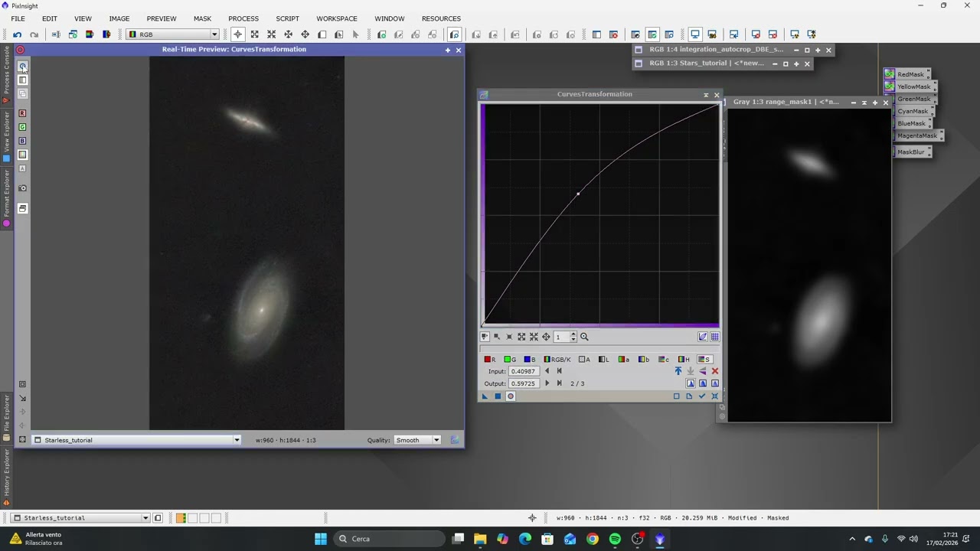Click the MaskBlur process icon
Viewport: 980px width, 551px height.
[x=911, y=152]
